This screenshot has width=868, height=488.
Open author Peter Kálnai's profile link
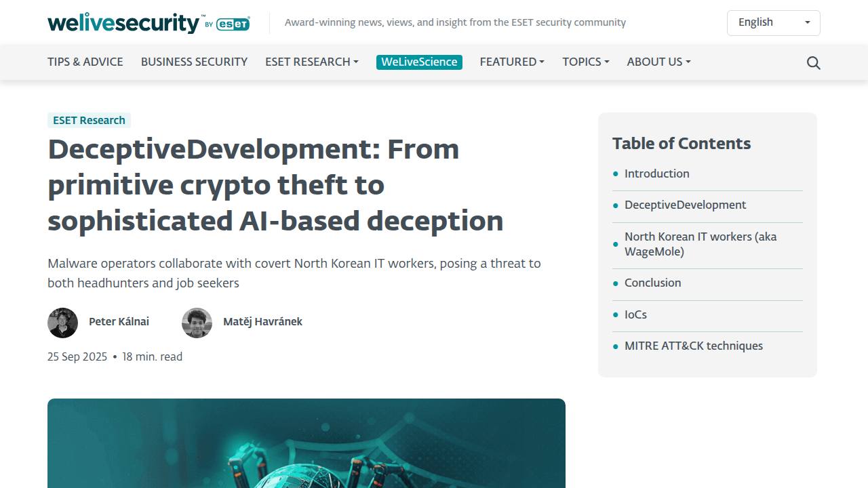coord(119,322)
